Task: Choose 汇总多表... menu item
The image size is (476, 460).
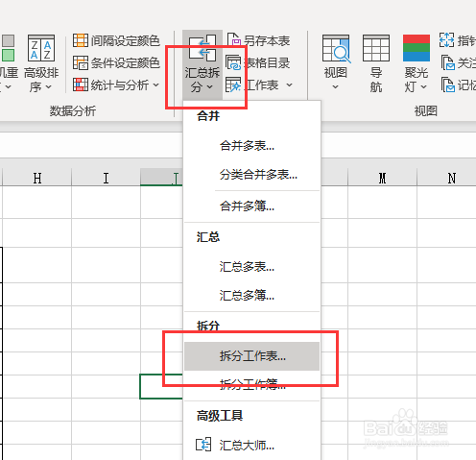Action: tap(251, 267)
